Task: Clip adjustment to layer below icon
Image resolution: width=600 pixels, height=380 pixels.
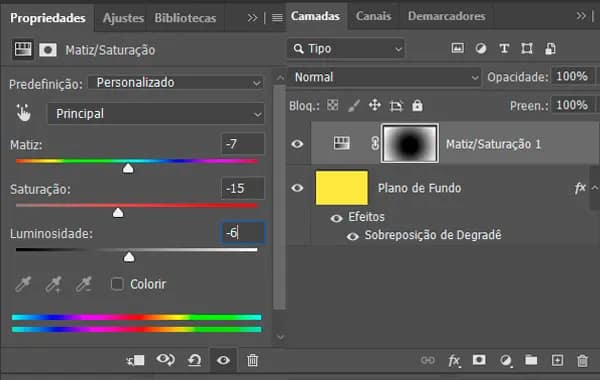Action: [135, 360]
